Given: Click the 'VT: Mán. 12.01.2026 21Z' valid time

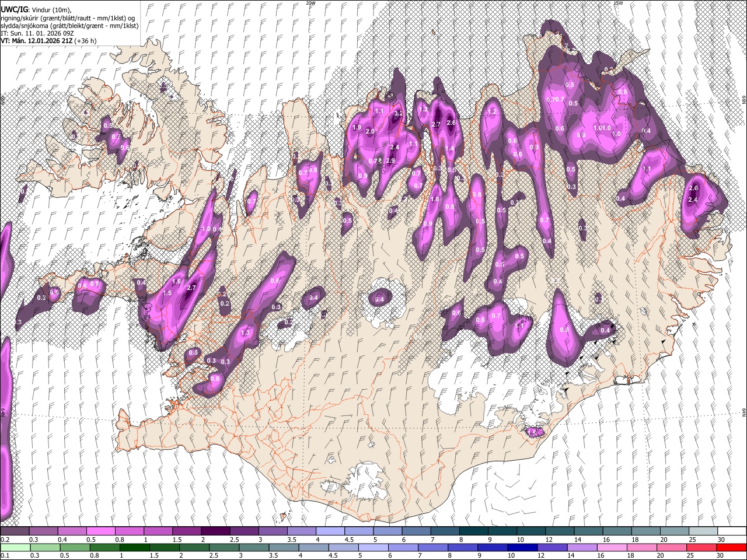Looking at the screenshot, I should pyautogui.click(x=36, y=41).
